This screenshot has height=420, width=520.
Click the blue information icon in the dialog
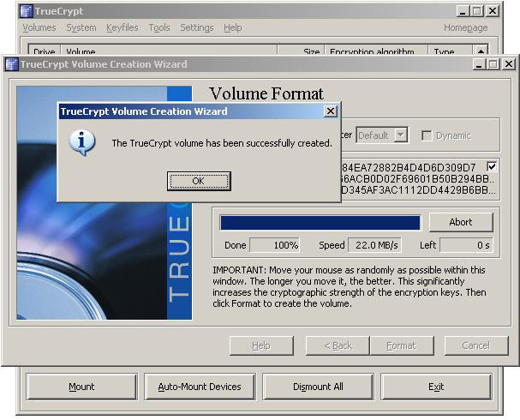point(82,142)
